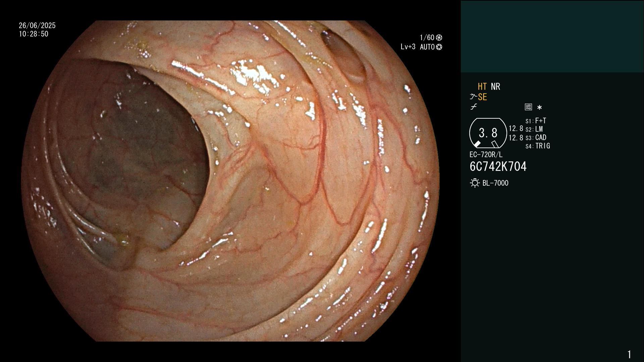The image size is (644, 362).
Task: Click the scope model EC-720R/L
Action: click(486, 155)
